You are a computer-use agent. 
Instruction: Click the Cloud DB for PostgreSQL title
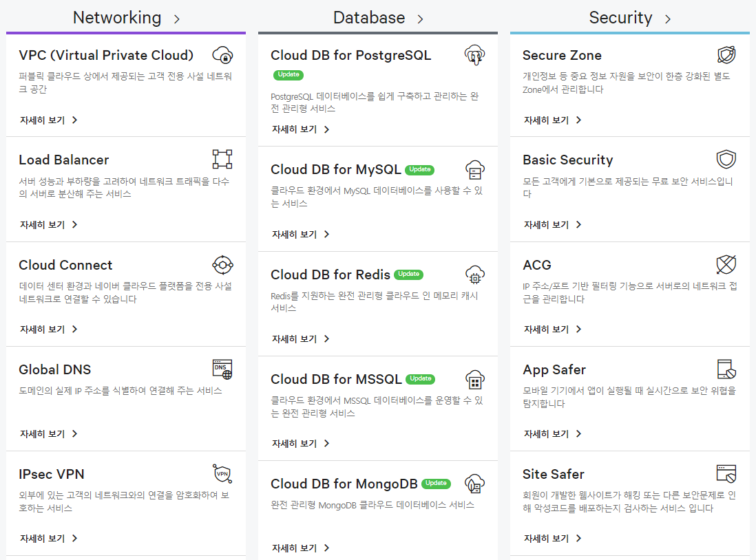tap(351, 56)
